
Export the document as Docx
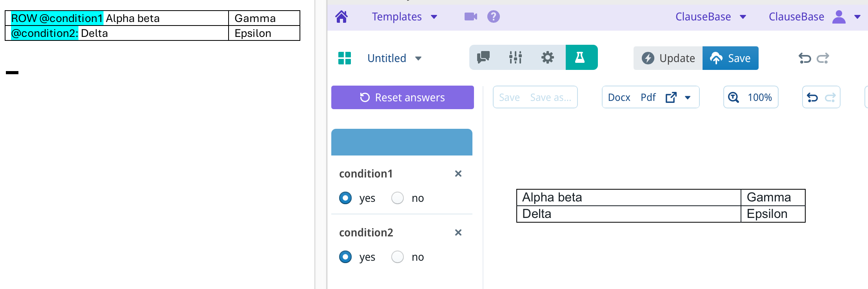point(619,97)
